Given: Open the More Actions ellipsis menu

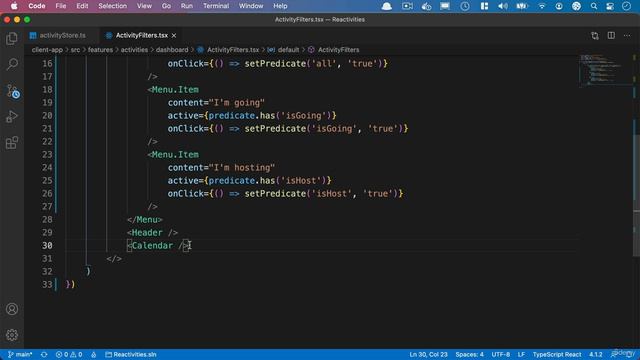Looking at the screenshot, I should coord(627,36).
